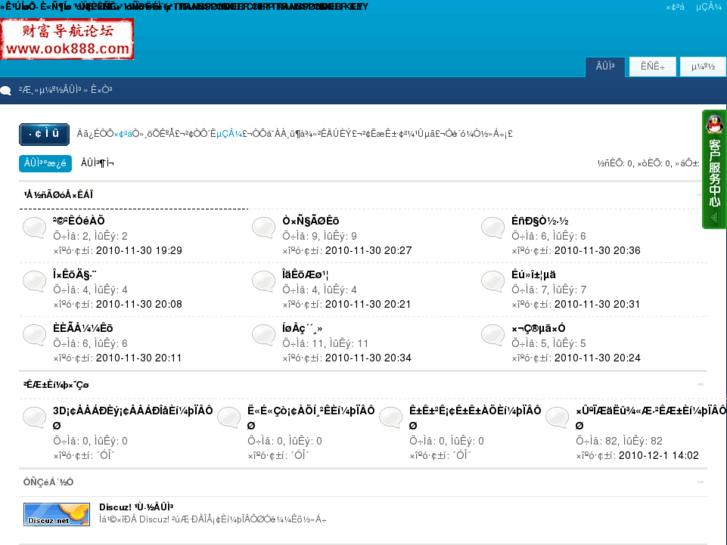The width and height of the screenshot is (727, 545).
Task: Click the stats text showing 0, 0 at right
Action: [648, 163]
